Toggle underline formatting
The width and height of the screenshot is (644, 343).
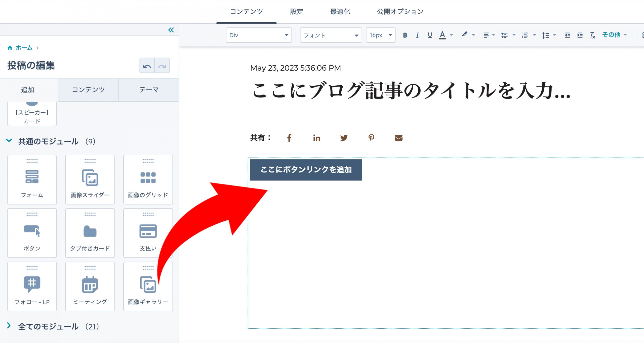[x=430, y=35]
